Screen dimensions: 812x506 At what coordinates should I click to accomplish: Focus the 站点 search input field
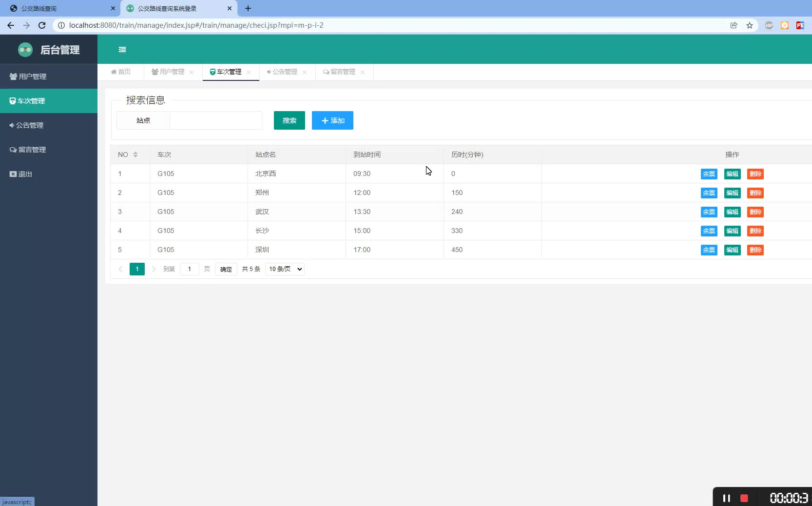(x=216, y=120)
